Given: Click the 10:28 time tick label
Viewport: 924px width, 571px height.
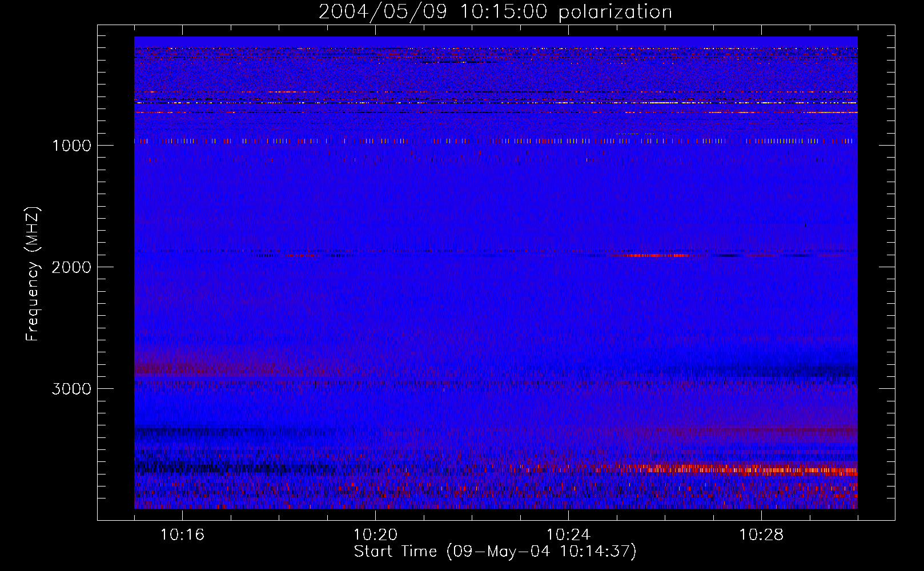Looking at the screenshot, I should tap(761, 535).
